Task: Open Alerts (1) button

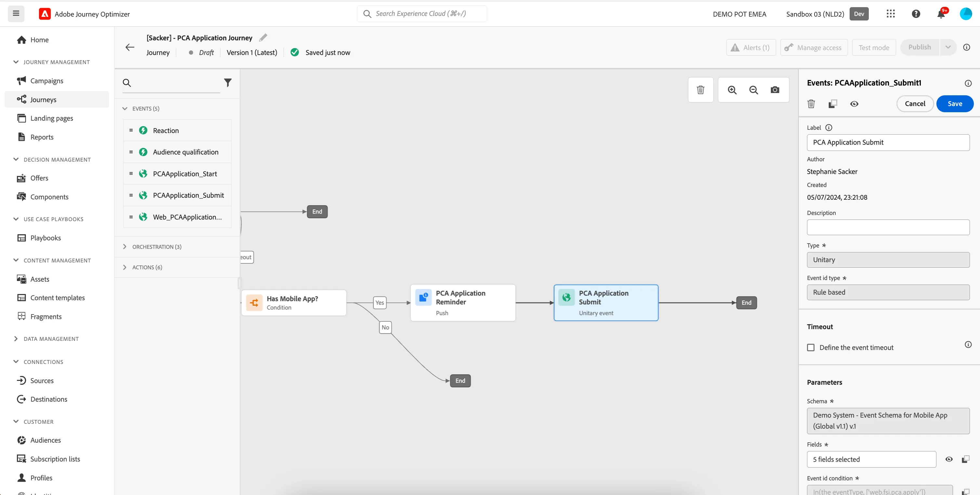Action: (x=751, y=47)
